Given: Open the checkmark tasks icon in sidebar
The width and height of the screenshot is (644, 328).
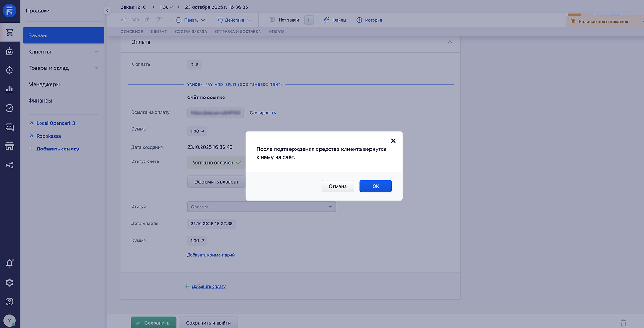Looking at the screenshot, I should click(x=9, y=108).
